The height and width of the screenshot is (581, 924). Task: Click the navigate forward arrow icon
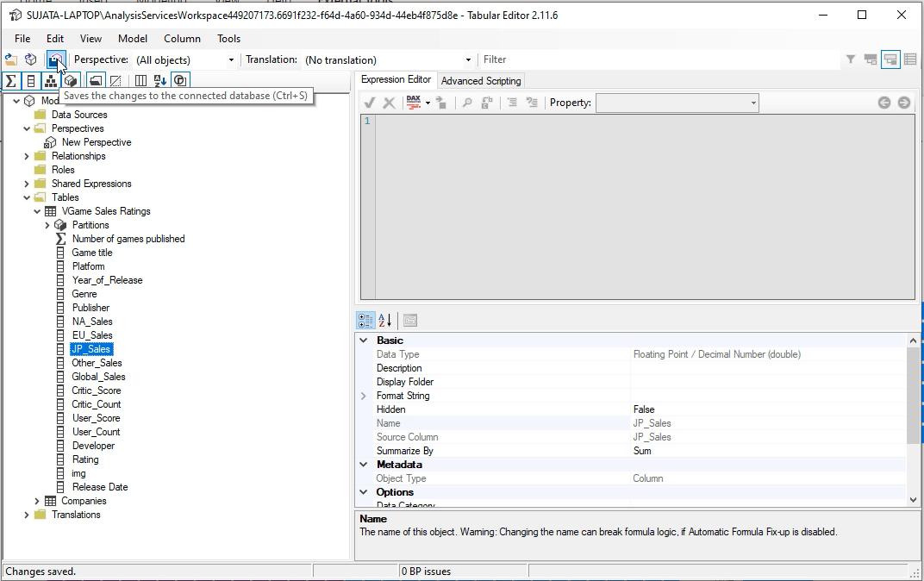[x=904, y=103]
